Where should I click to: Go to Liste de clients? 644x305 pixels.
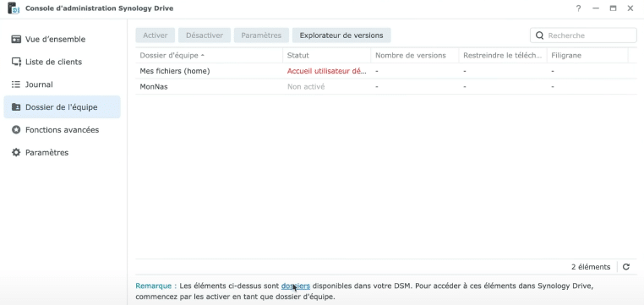click(x=62, y=62)
